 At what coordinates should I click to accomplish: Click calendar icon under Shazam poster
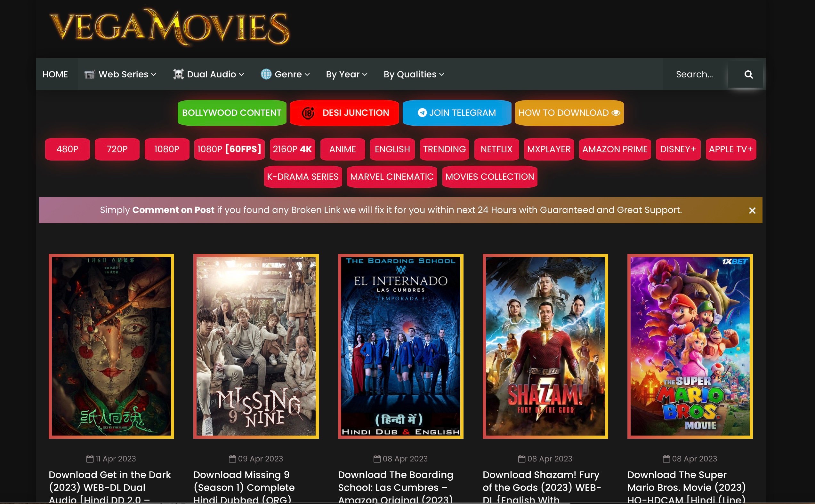521,459
